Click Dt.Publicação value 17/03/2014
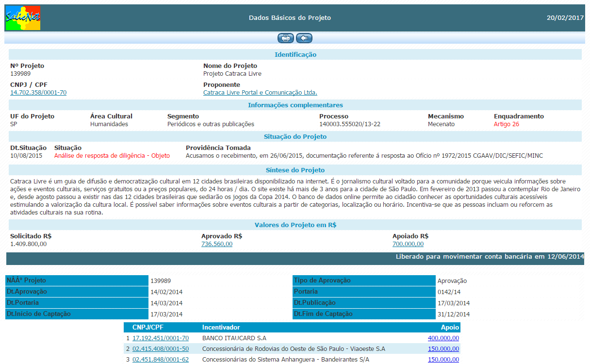590x364 pixels. pos(454,303)
